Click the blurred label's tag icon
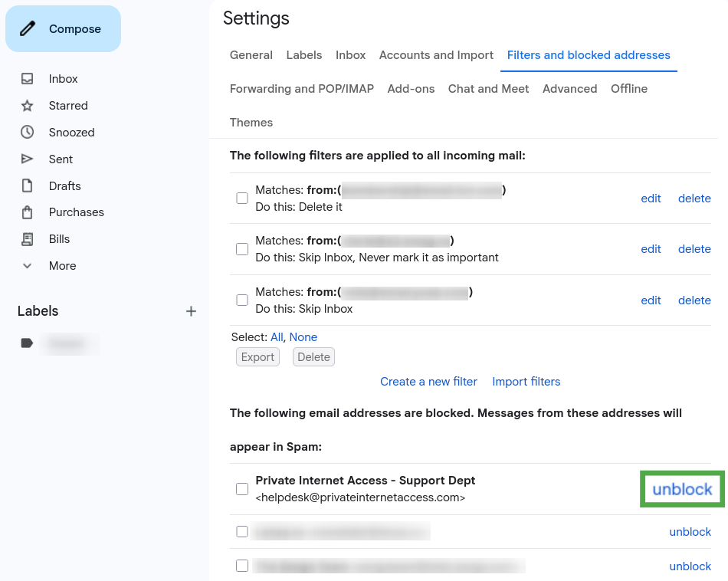The width and height of the screenshot is (728, 581). click(27, 343)
